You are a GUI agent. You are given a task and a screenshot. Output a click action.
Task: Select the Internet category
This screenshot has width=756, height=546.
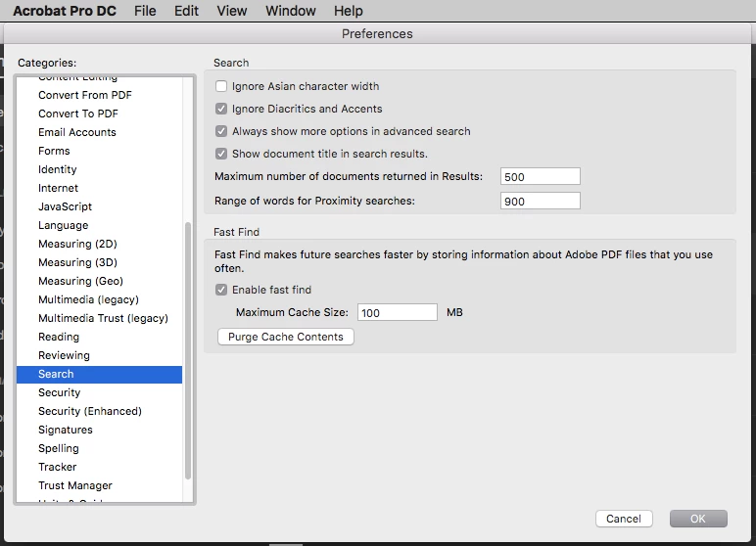(x=99, y=188)
